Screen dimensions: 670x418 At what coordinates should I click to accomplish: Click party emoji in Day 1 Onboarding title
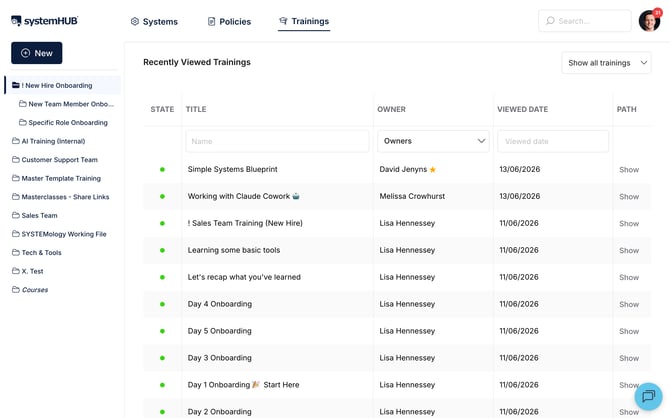[x=256, y=385]
